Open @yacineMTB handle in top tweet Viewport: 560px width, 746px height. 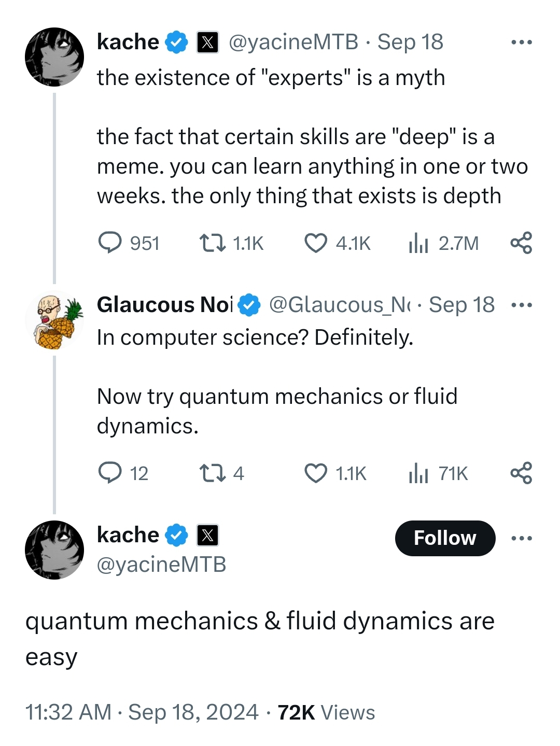pyautogui.click(x=293, y=42)
